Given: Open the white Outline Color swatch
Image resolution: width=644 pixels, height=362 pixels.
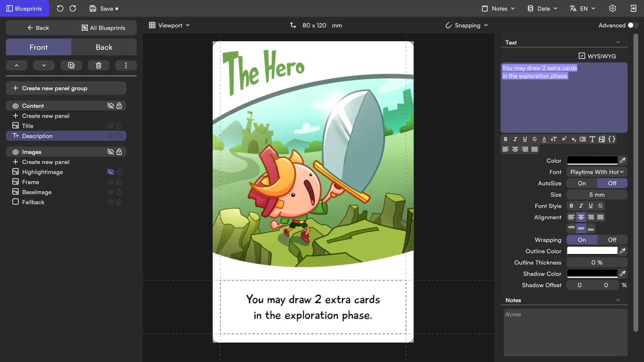Looking at the screenshot, I should click(592, 251).
